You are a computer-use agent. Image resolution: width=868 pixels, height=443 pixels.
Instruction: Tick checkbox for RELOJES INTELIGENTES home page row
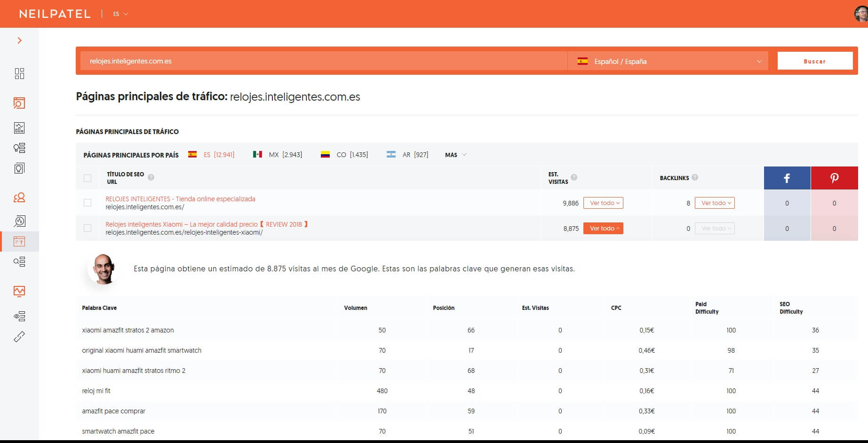[88, 203]
